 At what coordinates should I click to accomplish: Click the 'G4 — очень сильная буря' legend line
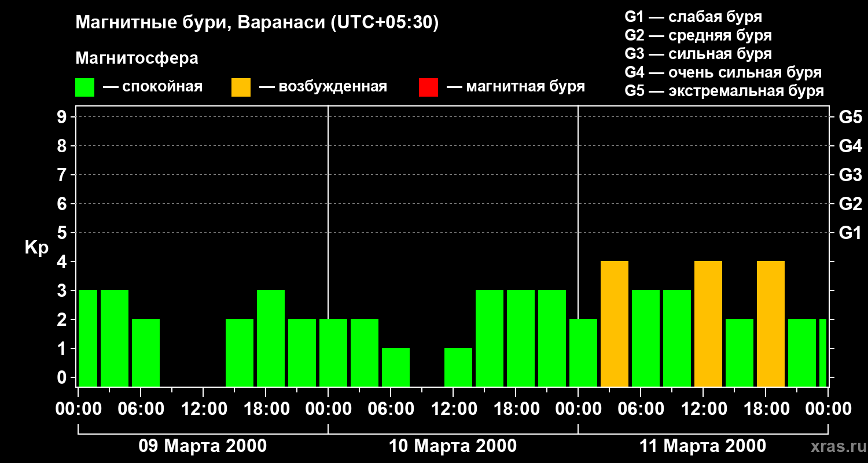point(723,72)
